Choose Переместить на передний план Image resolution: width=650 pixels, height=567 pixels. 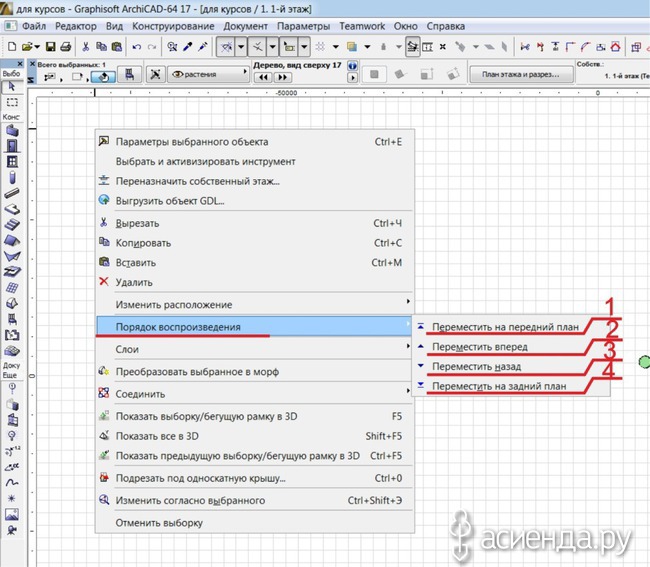511,327
